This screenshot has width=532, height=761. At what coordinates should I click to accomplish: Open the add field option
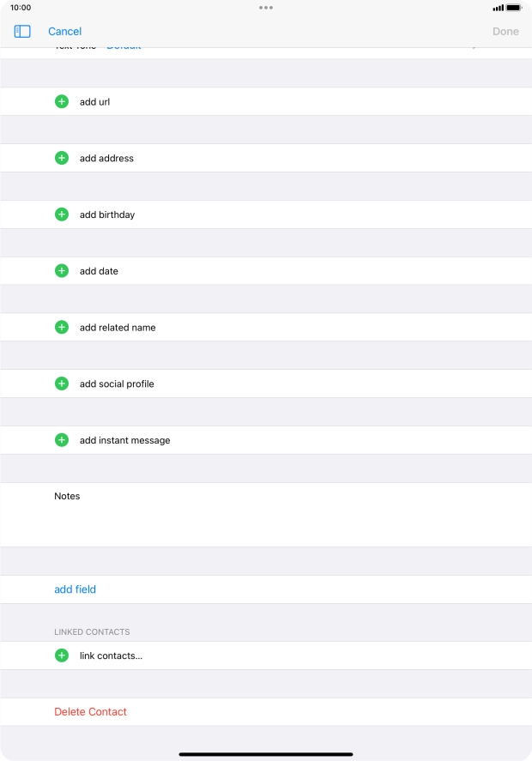(76, 589)
